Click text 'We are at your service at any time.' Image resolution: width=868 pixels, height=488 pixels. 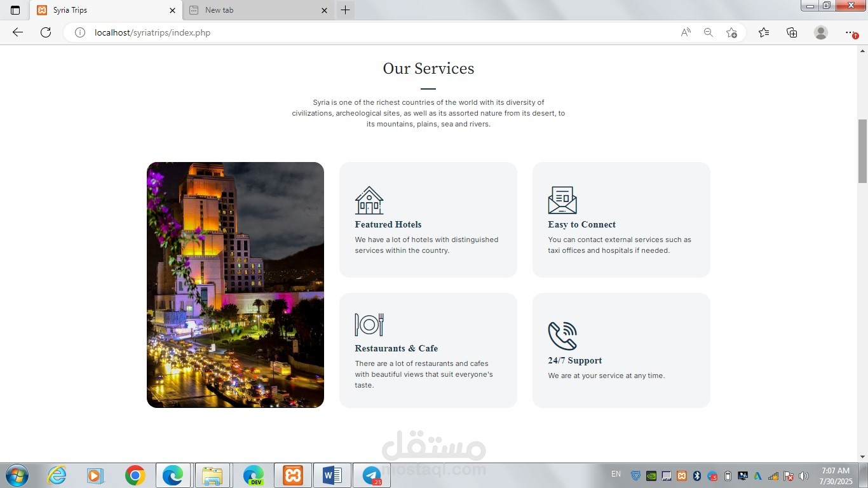coord(606,376)
